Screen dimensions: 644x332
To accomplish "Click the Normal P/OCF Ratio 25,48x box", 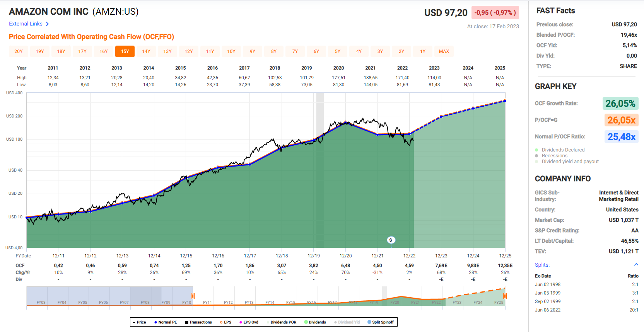I will pos(621,137).
